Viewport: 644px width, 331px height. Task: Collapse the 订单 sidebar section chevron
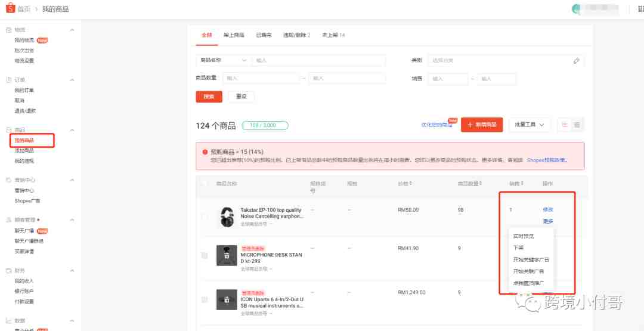click(x=72, y=80)
